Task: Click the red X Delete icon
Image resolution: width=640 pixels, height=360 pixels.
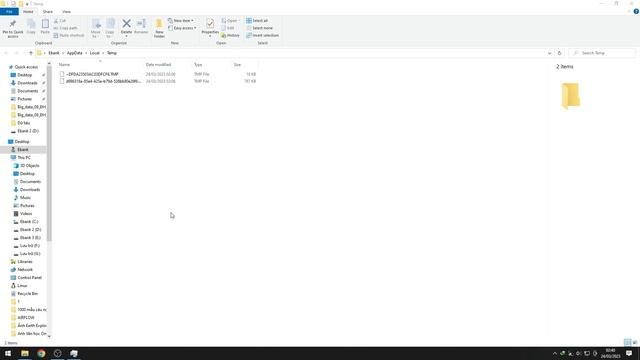Action: pyautogui.click(x=127, y=24)
